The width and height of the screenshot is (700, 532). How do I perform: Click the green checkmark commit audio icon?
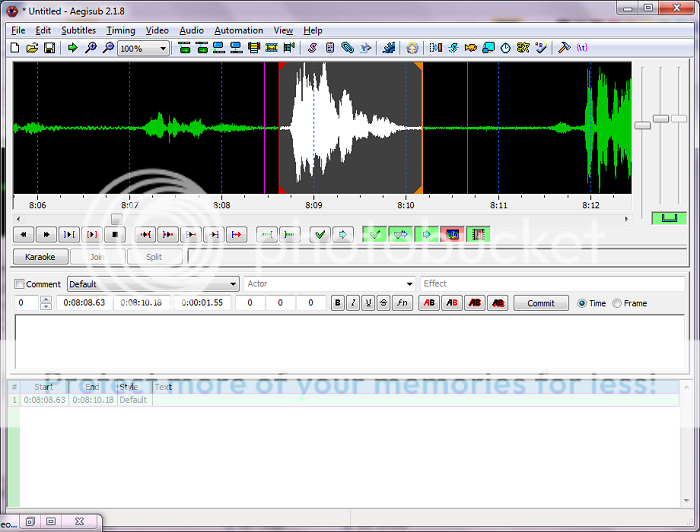pos(319,235)
